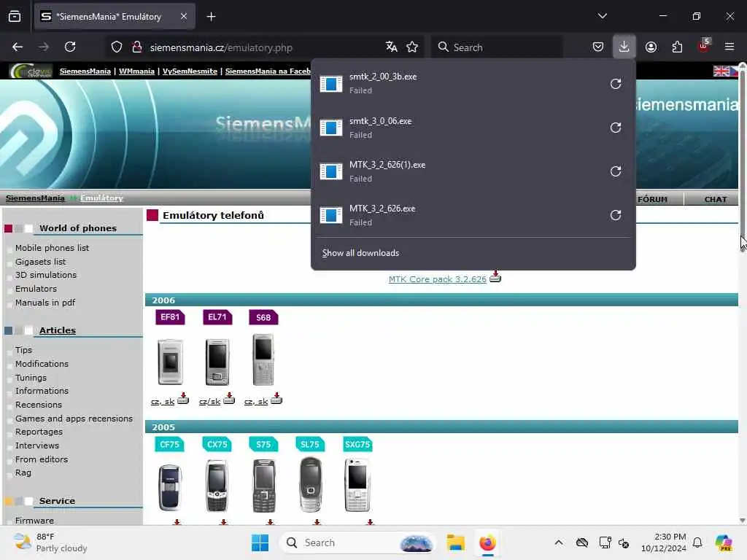Screen dimensions: 747x560
Task: Close the SiemensMania Emulátory tab
Action: [184, 17]
